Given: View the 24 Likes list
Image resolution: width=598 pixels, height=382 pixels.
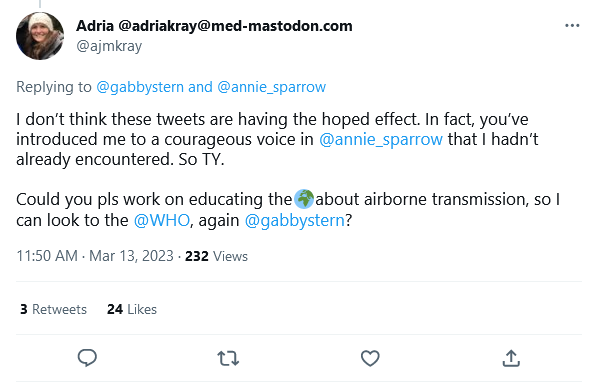Looking at the screenshot, I should [x=132, y=309].
